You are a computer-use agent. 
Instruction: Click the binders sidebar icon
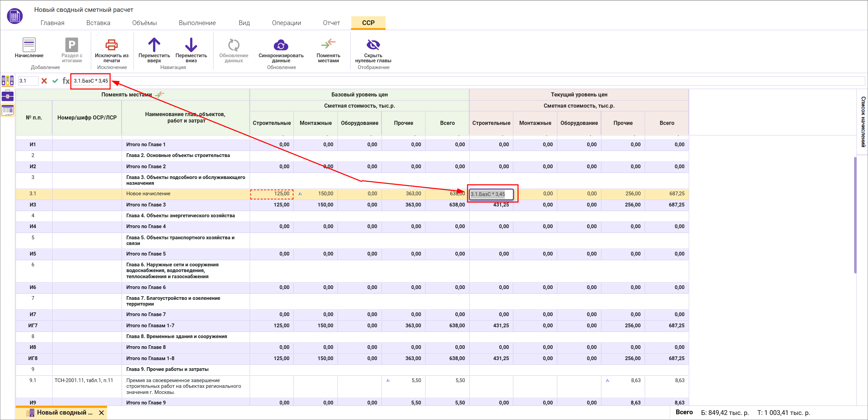7,81
